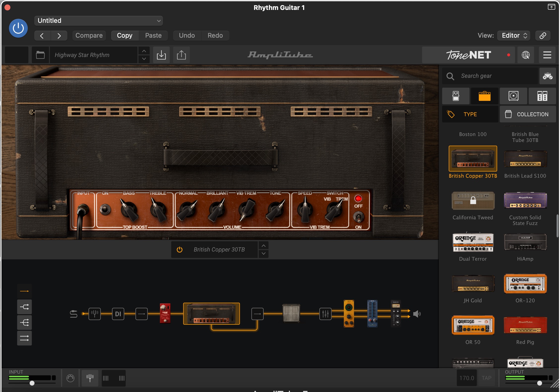
Task: Select the Highway Star Rhythm preset field
Action: pos(94,55)
